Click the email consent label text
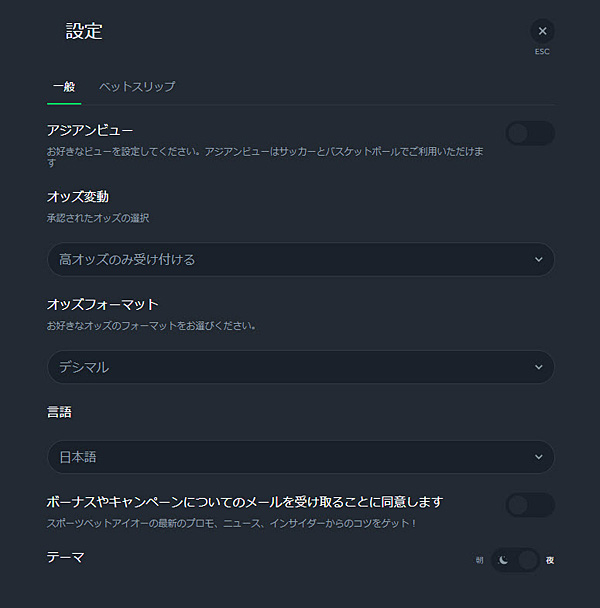The width and height of the screenshot is (600, 608). 245,502
